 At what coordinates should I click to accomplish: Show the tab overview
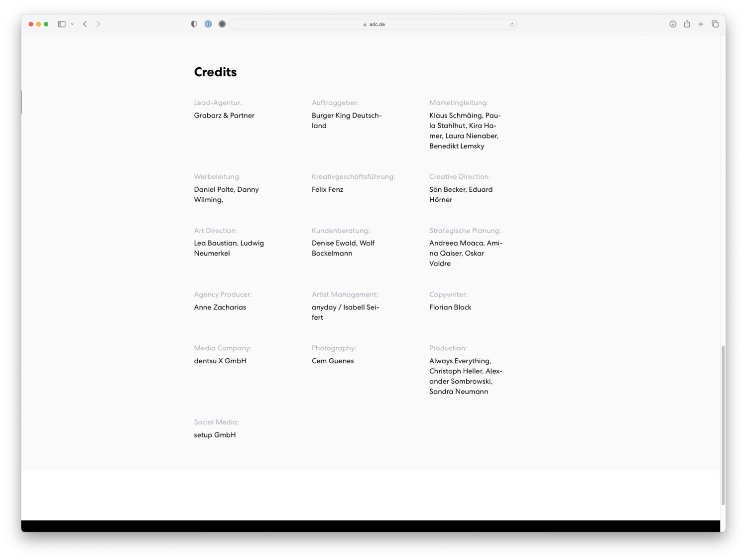[x=715, y=24]
